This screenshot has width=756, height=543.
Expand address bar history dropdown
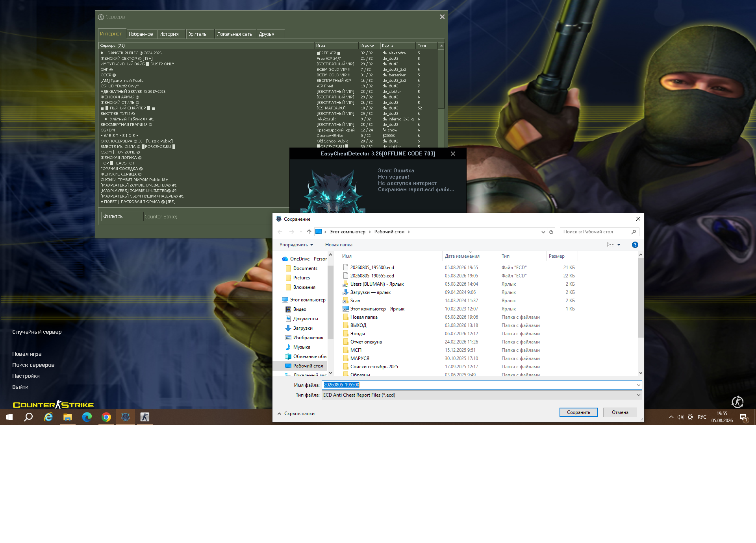(x=543, y=232)
